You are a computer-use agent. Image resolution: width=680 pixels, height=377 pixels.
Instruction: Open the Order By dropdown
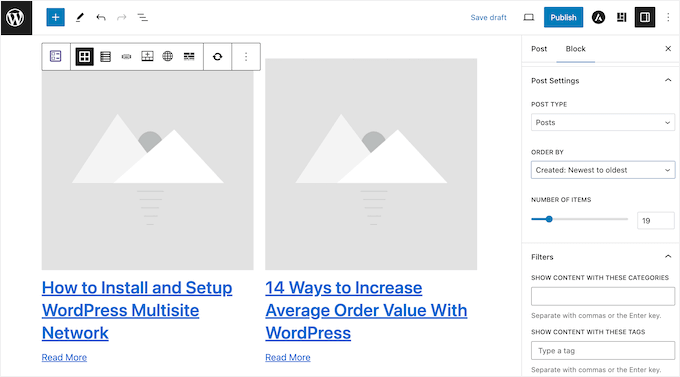tap(603, 170)
